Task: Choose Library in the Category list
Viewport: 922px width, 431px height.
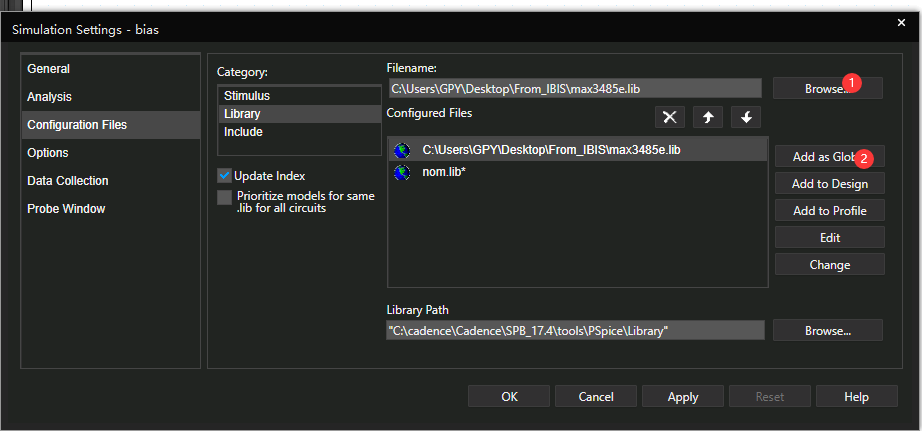Action: tap(243, 114)
